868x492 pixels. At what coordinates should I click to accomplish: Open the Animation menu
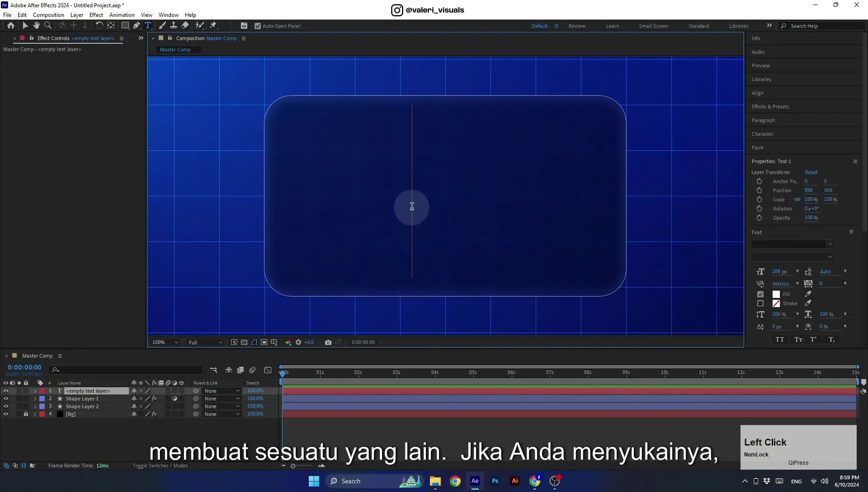tap(122, 15)
